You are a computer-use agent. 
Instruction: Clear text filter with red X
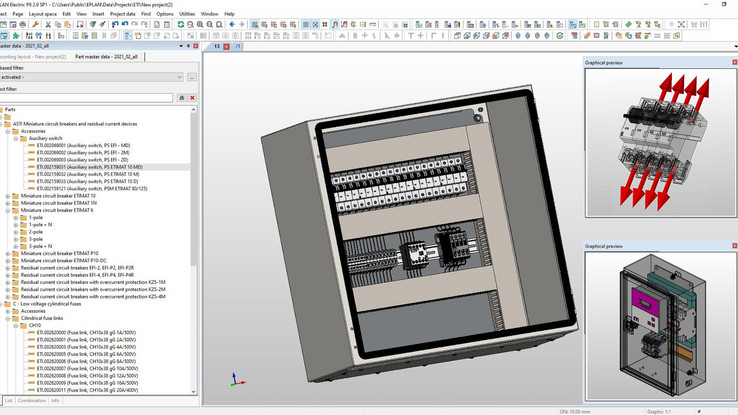tap(192, 97)
